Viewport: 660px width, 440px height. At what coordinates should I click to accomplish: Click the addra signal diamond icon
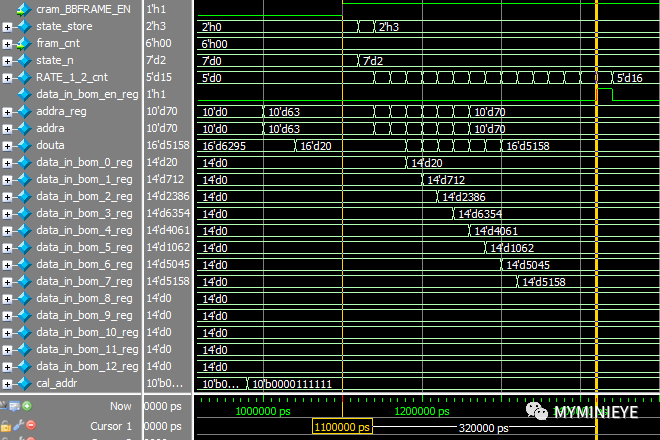24,128
